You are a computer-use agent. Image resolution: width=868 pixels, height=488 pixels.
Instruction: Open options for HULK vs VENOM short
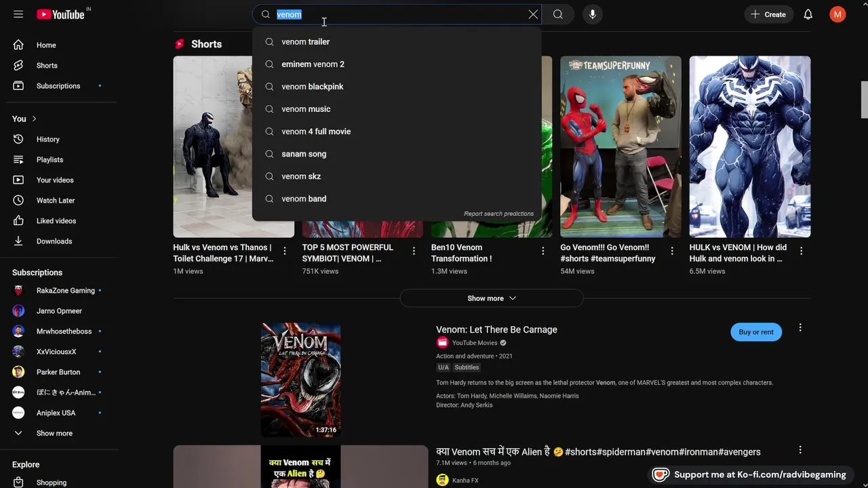point(801,251)
